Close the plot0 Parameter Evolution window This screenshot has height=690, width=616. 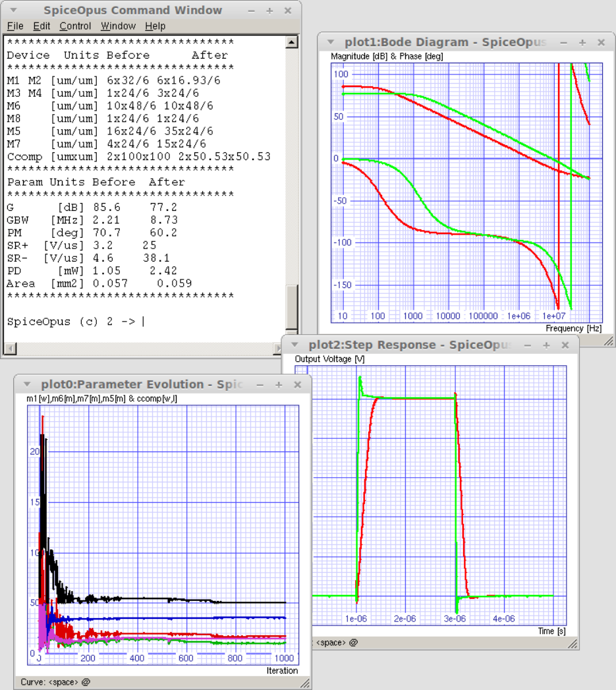pos(297,385)
